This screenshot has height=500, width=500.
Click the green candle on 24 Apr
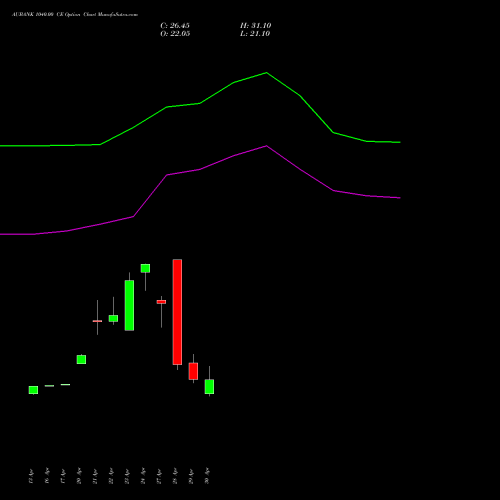(x=145, y=268)
